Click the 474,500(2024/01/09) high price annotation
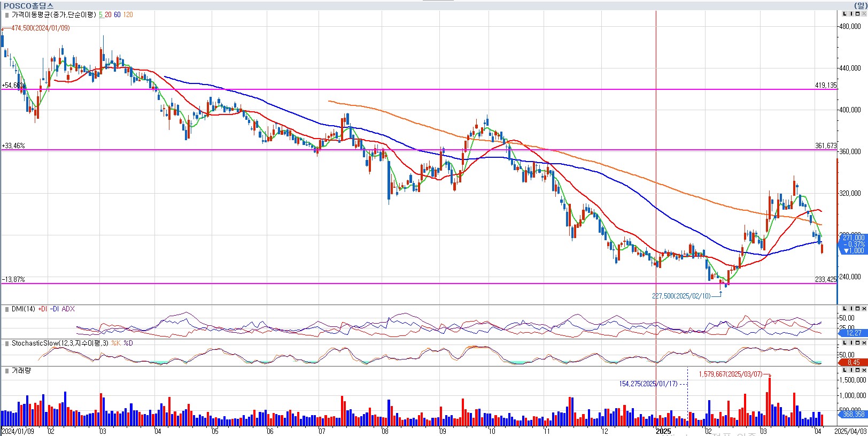This screenshot has width=868, height=436. pyautogui.click(x=41, y=28)
